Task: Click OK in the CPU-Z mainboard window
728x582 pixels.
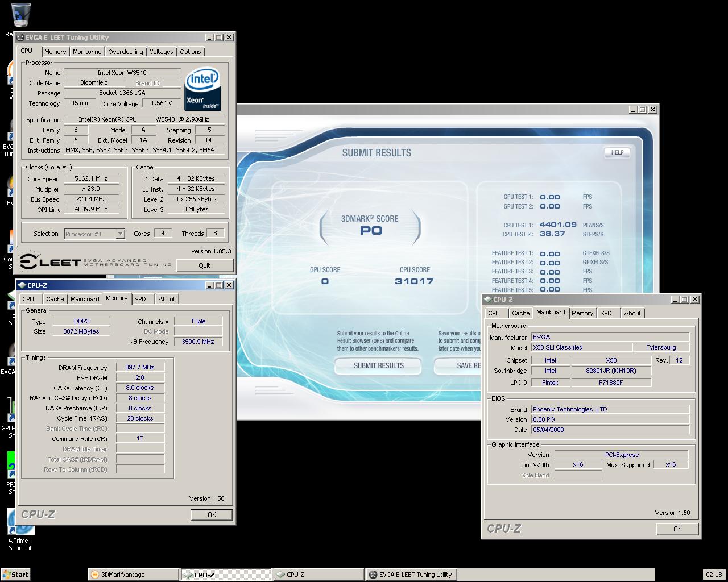Action: point(677,529)
